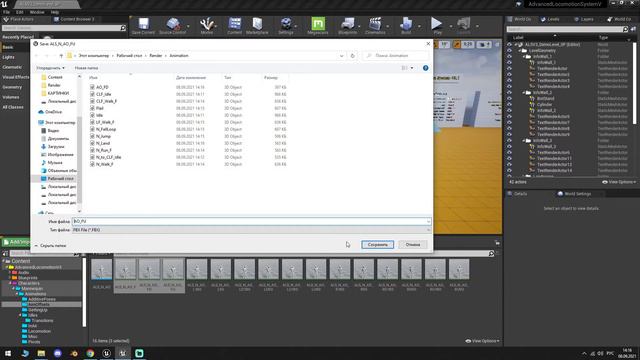Open Content Browser View Options dropdown
Screen dimensions: 640x360
tap(482, 341)
